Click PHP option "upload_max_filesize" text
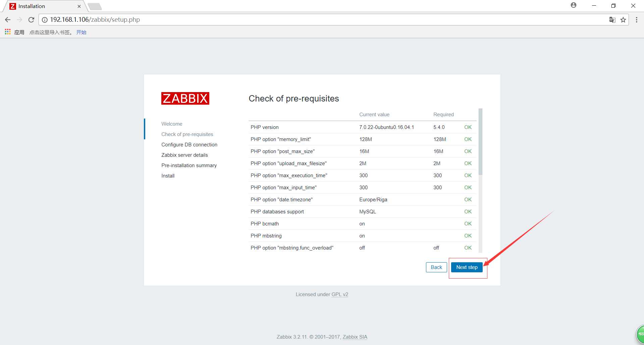The height and width of the screenshot is (345, 644). tap(288, 163)
